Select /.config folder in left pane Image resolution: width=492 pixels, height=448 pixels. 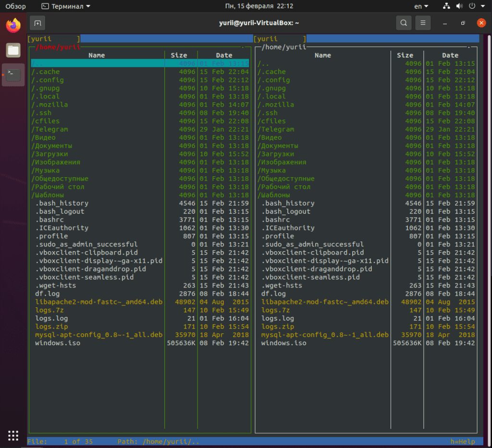(x=48, y=80)
